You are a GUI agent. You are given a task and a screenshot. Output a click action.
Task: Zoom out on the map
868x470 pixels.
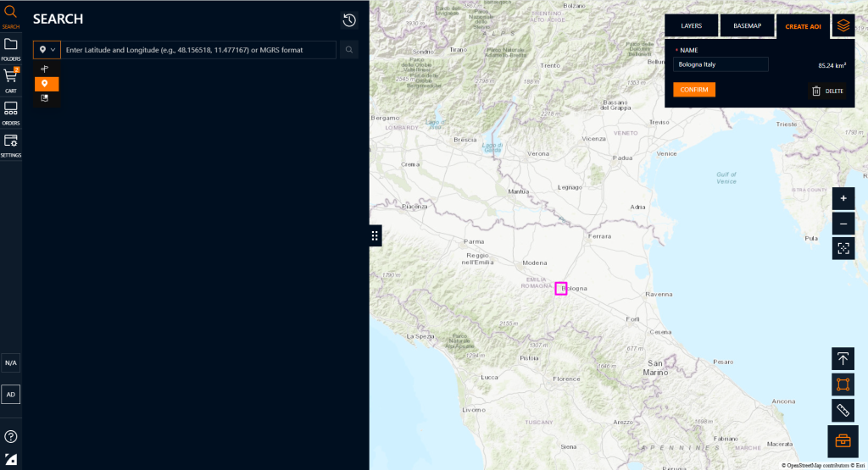(843, 224)
